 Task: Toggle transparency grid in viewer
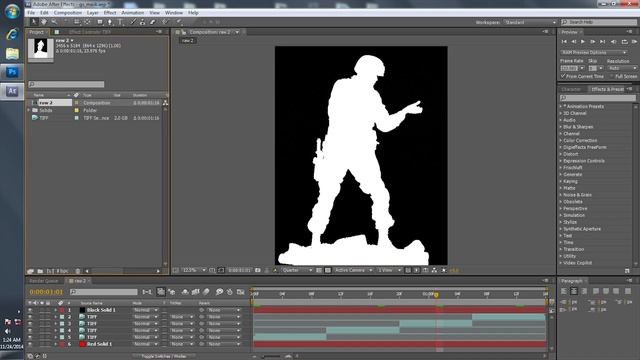[328, 270]
